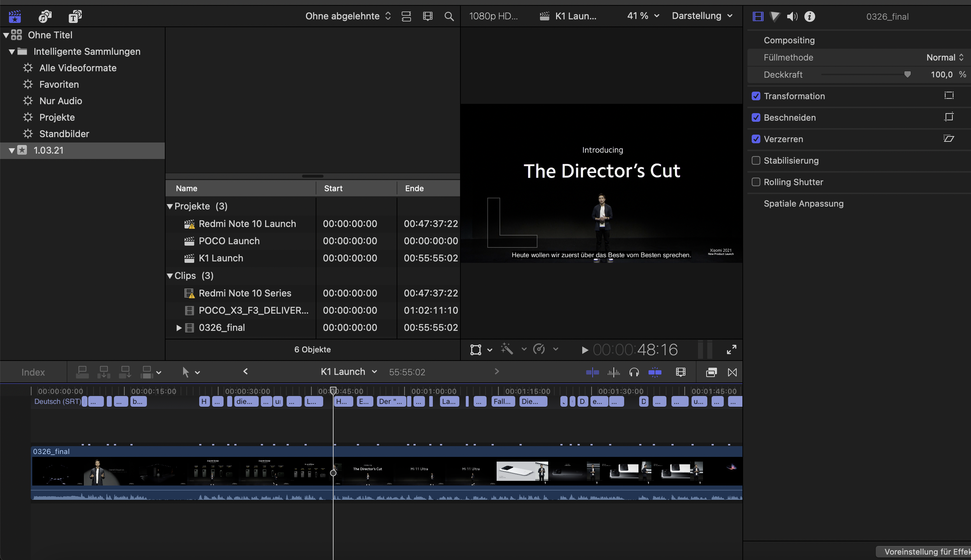Open the Darstellung view dropdown
This screenshot has width=971, height=560.
(702, 16)
